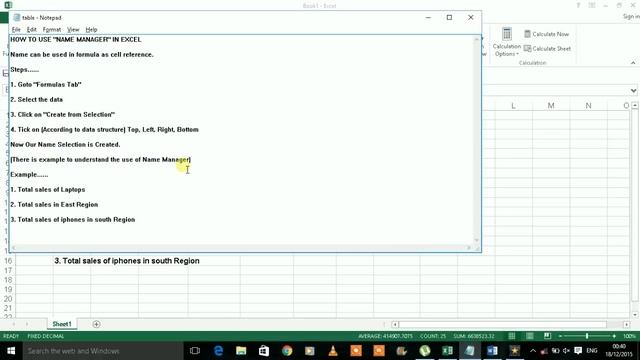The height and width of the screenshot is (360, 640).
Task: Switch to Normal view in Excel status bar
Action: (511, 336)
